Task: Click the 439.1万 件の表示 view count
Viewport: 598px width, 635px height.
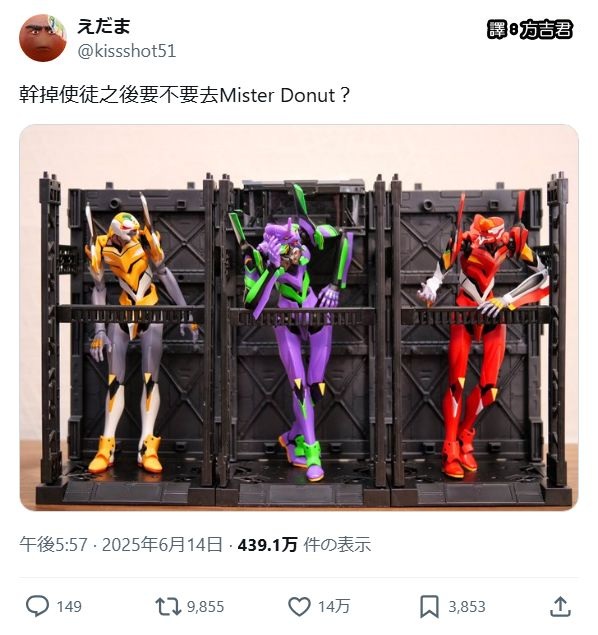Action: coord(304,544)
